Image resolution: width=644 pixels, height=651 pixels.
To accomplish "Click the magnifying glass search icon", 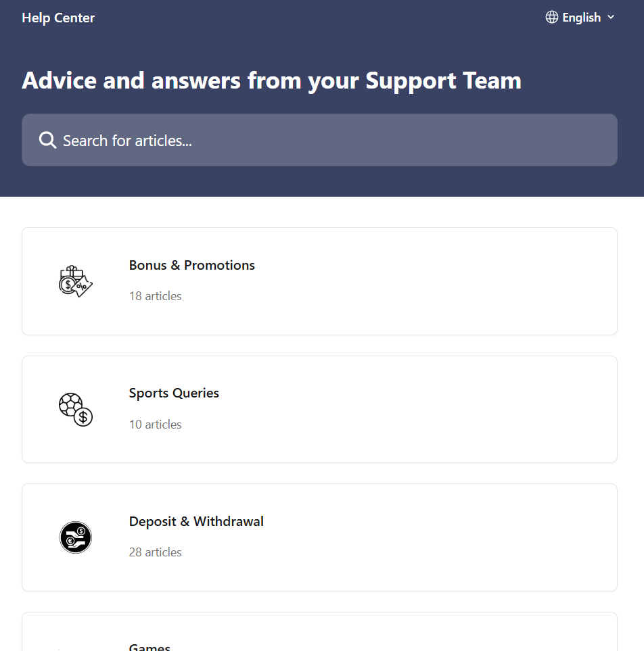I will [47, 141].
